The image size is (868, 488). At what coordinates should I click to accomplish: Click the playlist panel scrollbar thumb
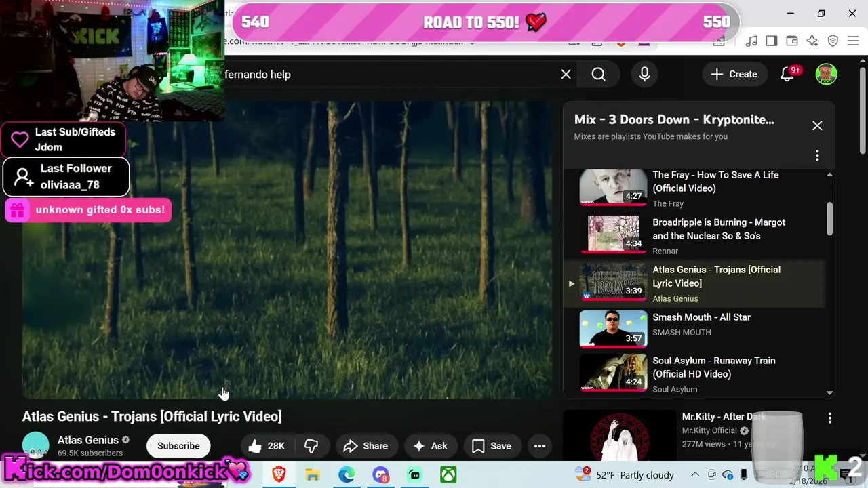pyautogui.click(x=829, y=219)
